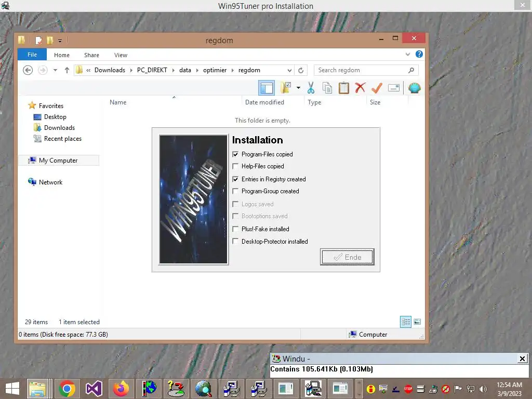Sort by the Date modified column header
The width and height of the screenshot is (532, 399).
pos(264,102)
